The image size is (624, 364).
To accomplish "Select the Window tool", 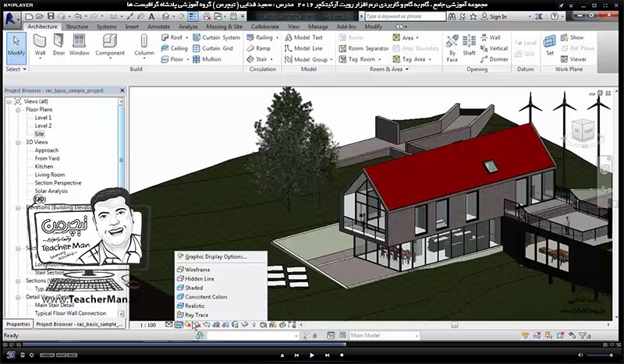I will point(80,45).
